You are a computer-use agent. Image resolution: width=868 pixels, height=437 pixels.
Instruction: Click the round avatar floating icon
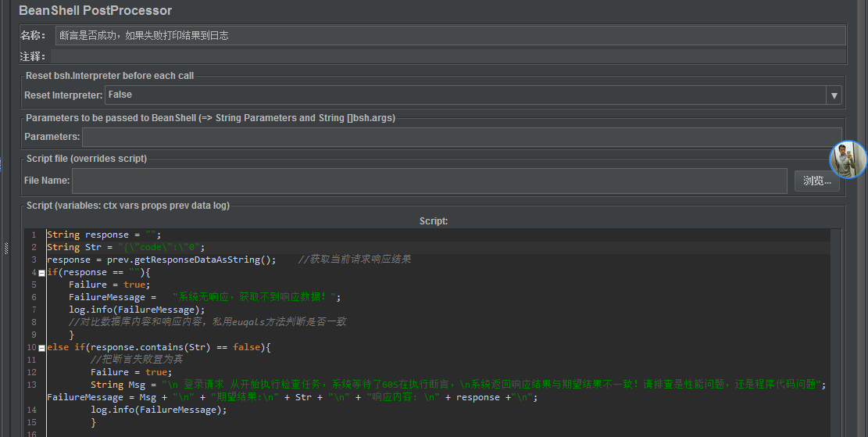pyautogui.click(x=848, y=159)
